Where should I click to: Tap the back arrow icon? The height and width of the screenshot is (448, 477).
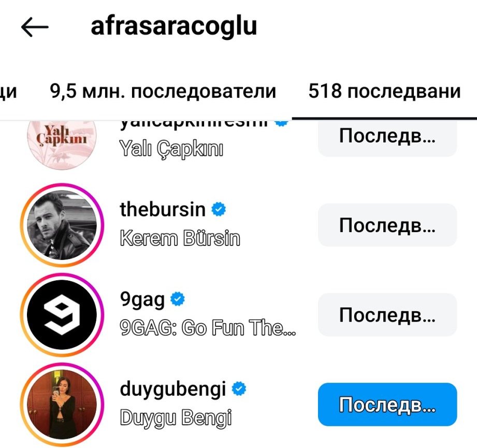tap(35, 27)
